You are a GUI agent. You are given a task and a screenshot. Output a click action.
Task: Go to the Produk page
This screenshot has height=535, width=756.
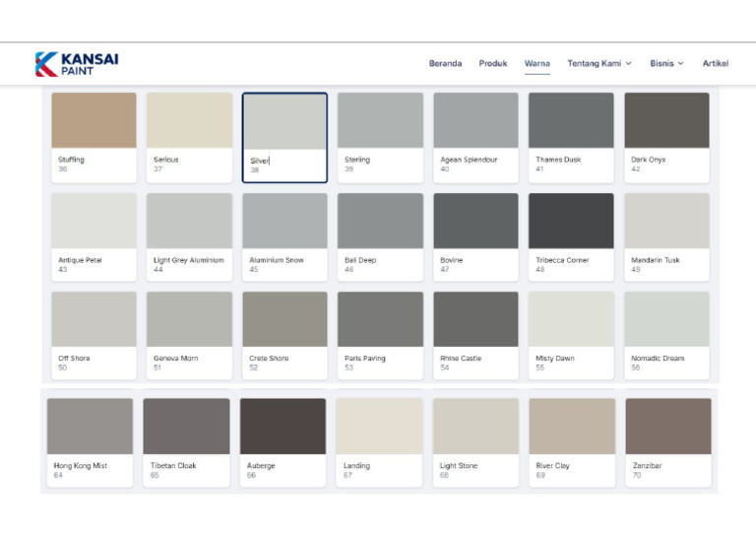point(493,63)
